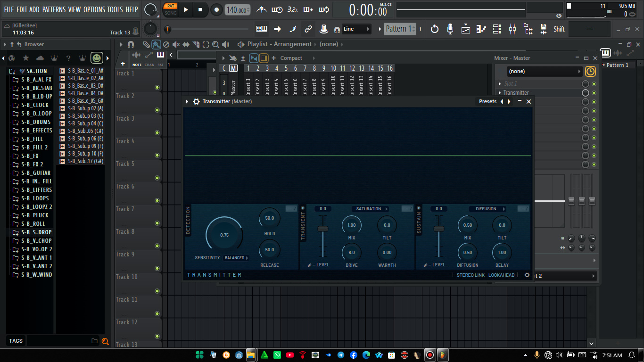The image size is (644, 362).
Task: Open the FILE menu
Action: coord(9,9)
